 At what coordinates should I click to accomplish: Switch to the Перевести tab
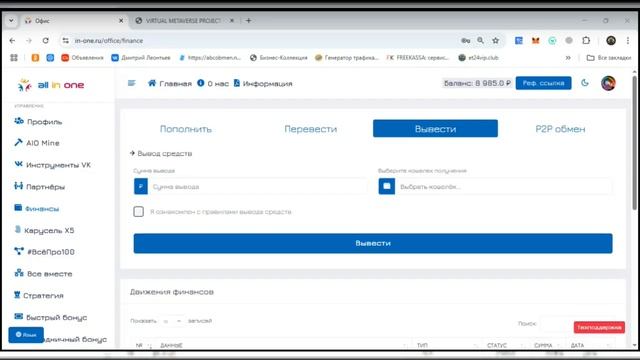311,129
